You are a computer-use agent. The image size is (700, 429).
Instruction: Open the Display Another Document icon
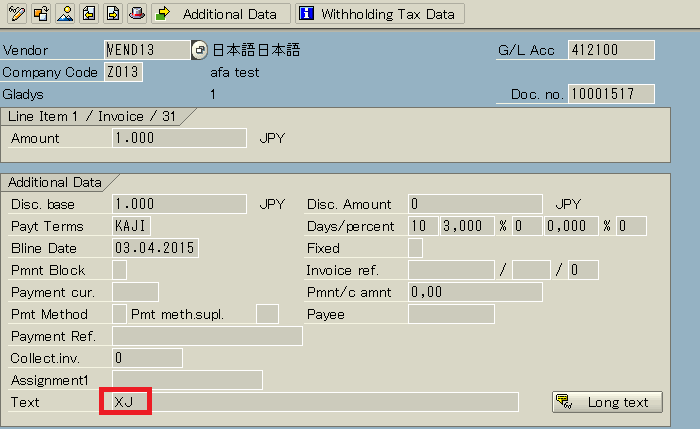pyautogui.click(x=41, y=13)
